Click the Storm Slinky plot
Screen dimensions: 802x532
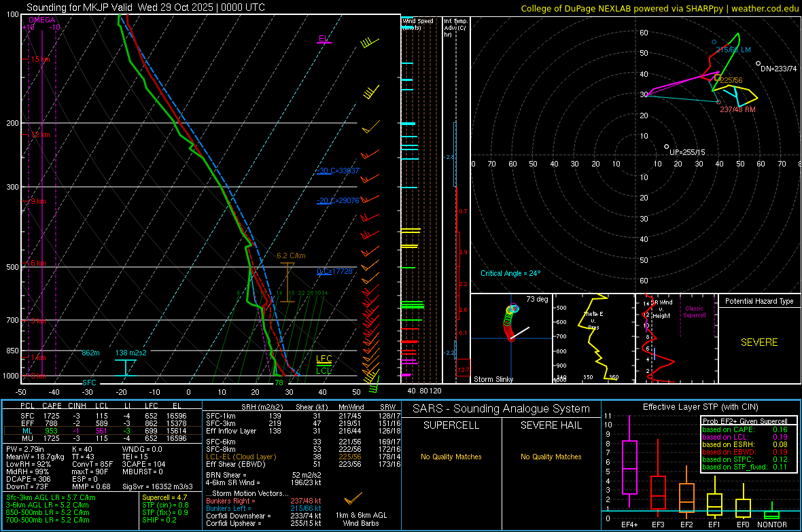[x=512, y=338]
